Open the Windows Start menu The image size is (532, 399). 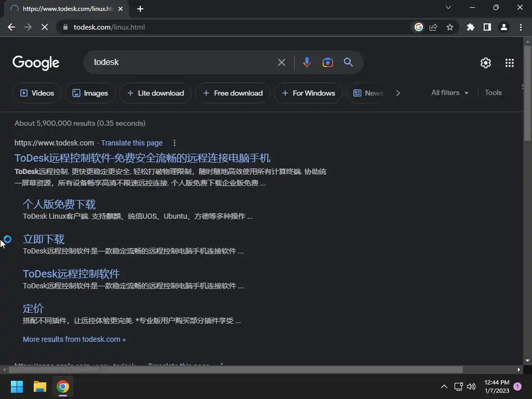[x=17, y=387]
